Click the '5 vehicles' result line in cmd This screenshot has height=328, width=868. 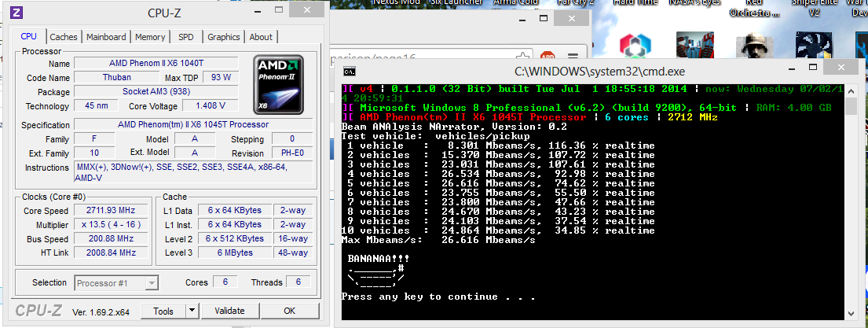point(500,183)
